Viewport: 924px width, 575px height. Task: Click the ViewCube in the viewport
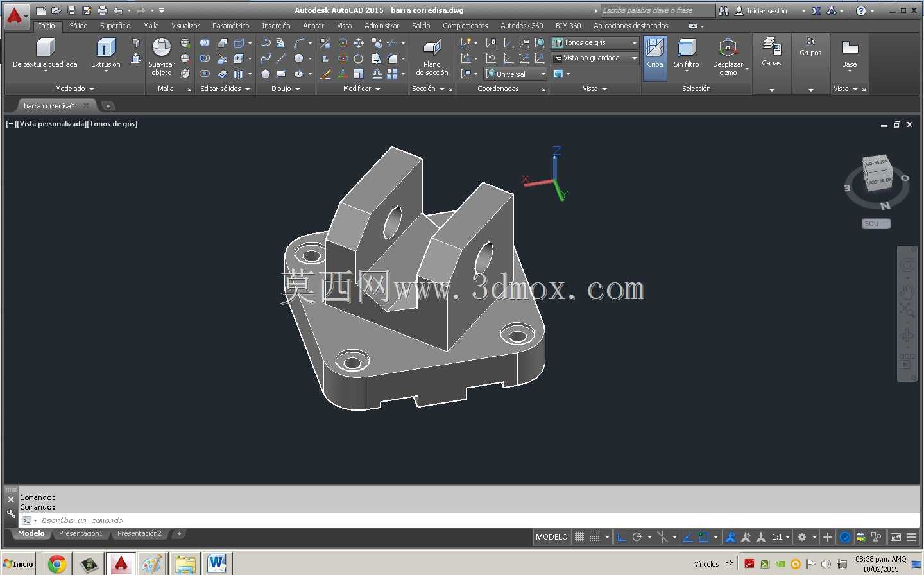tap(877, 173)
